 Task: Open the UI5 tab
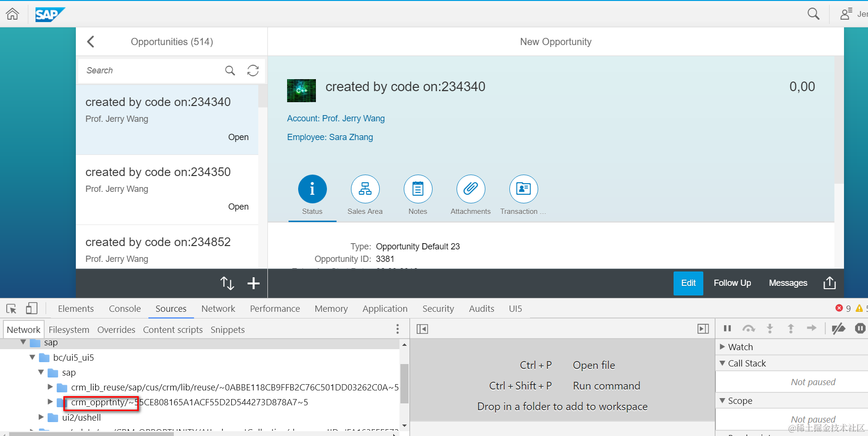click(x=516, y=308)
